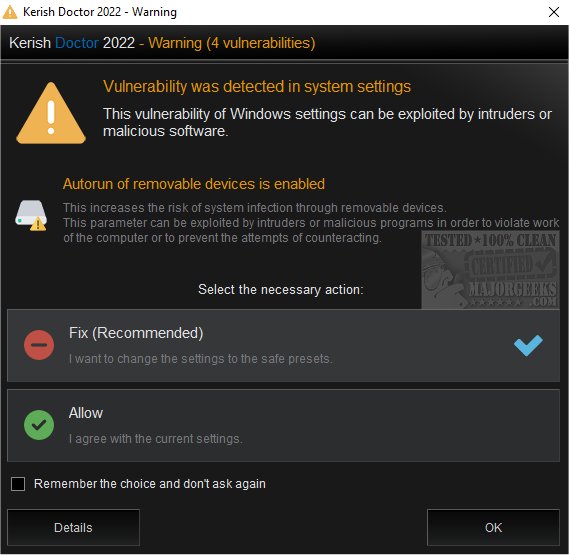Click the green checkmark Allow icon
This screenshot has width=569, height=555.
[39, 425]
